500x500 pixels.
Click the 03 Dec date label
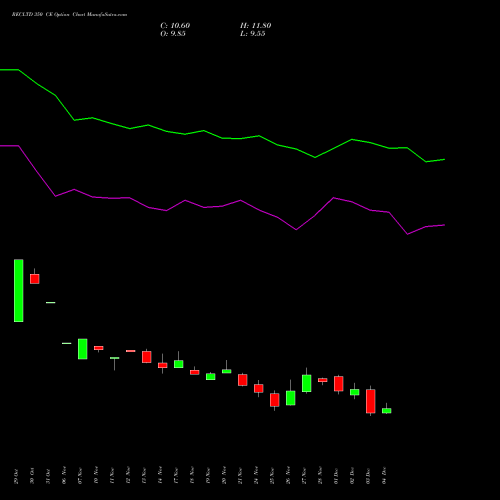click(368, 476)
